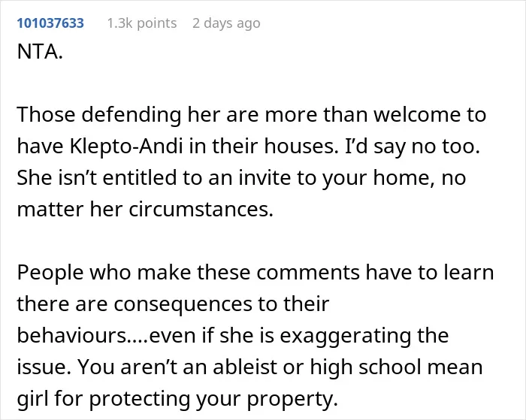Click the word 'Klepto-Andi' in the comment

point(126,147)
